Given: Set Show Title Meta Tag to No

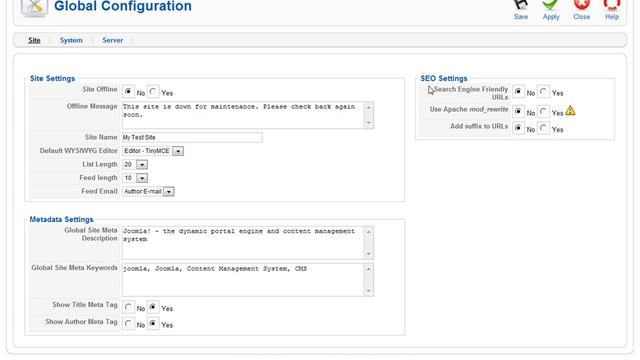Looking at the screenshot, I should [x=128, y=307].
